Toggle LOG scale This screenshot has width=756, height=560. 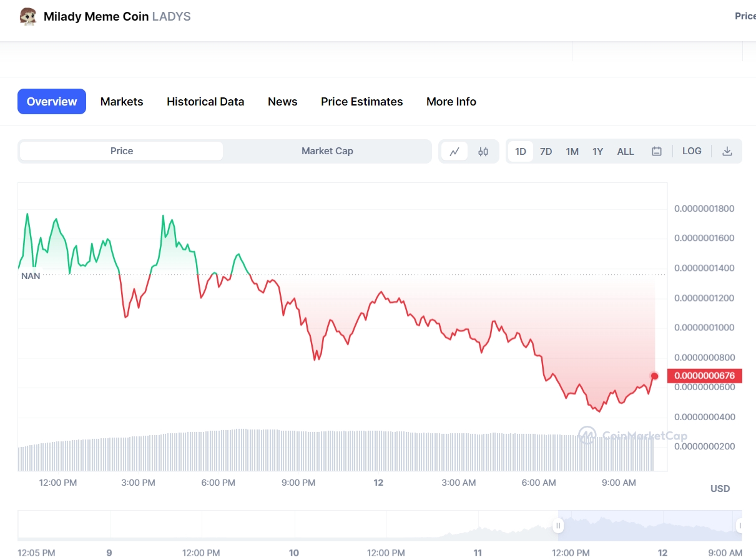(x=692, y=151)
